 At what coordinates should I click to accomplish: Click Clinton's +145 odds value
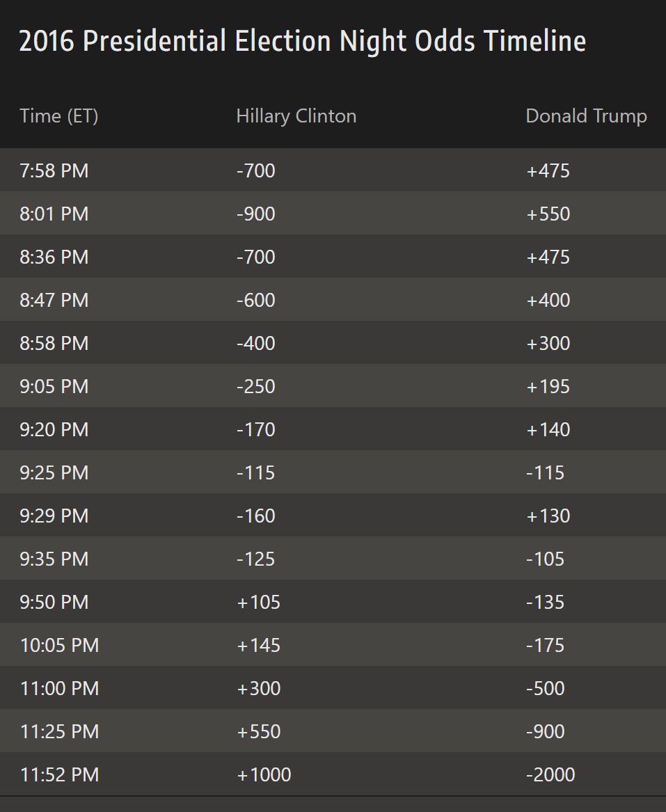click(259, 645)
